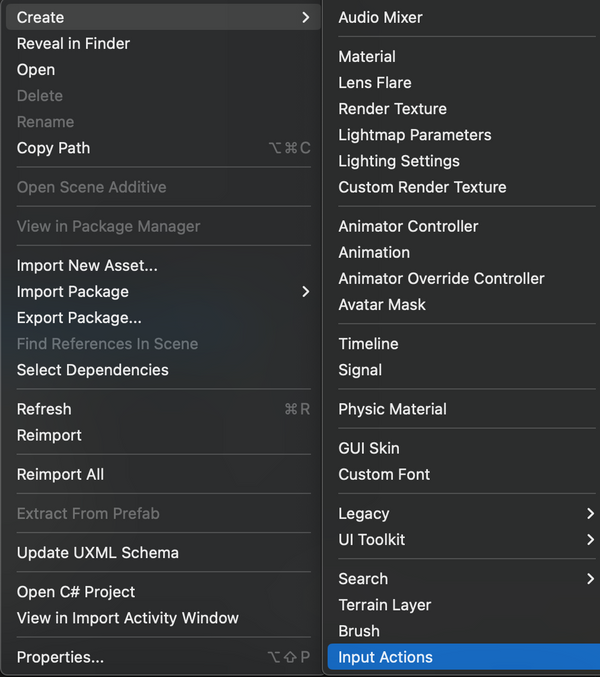Screen dimensions: 600x677
Task: Create a new Timeline asset
Action: click(x=368, y=344)
